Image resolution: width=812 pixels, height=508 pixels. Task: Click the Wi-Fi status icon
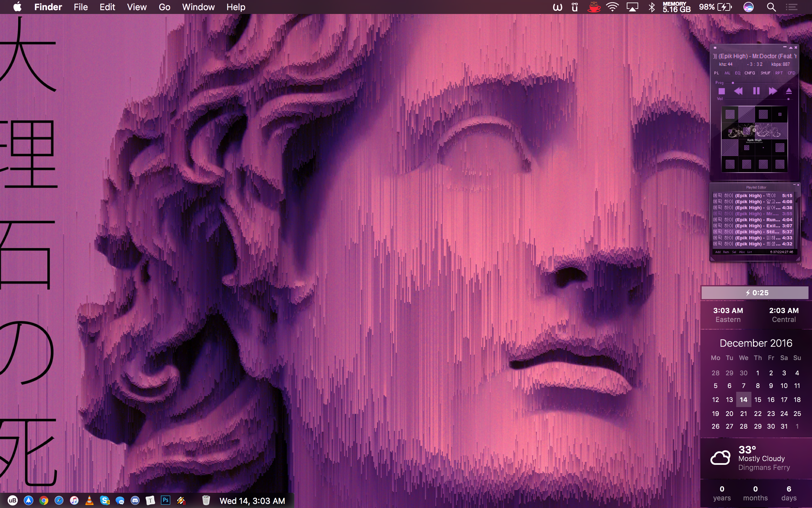point(612,7)
